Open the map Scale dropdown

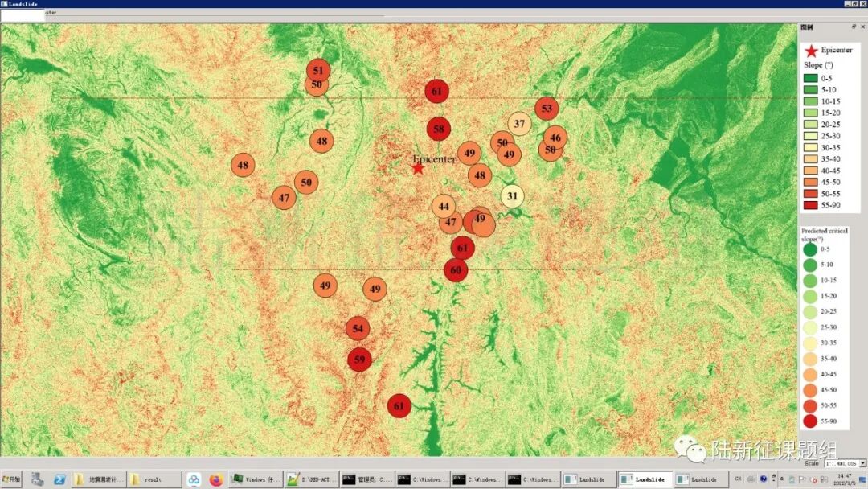tap(862, 463)
